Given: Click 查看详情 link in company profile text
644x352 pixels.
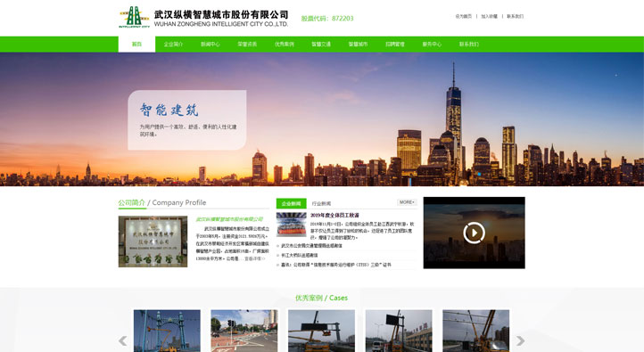Looking at the screenshot, I should (x=254, y=258).
